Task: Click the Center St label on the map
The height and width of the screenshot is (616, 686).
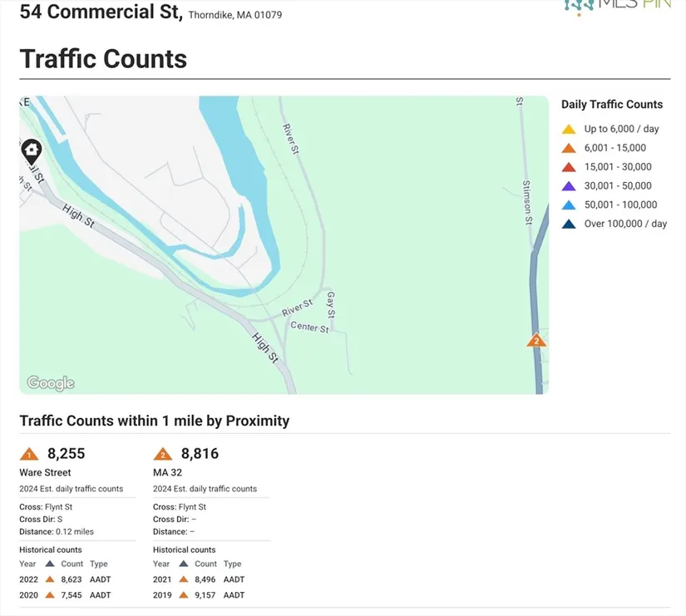Action: tap(310, 328)
